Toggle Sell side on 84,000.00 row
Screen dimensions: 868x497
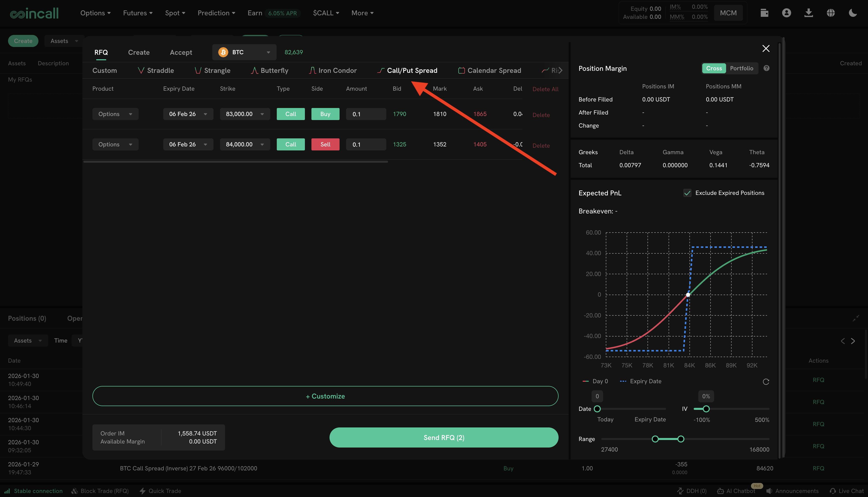coord(325,144)
